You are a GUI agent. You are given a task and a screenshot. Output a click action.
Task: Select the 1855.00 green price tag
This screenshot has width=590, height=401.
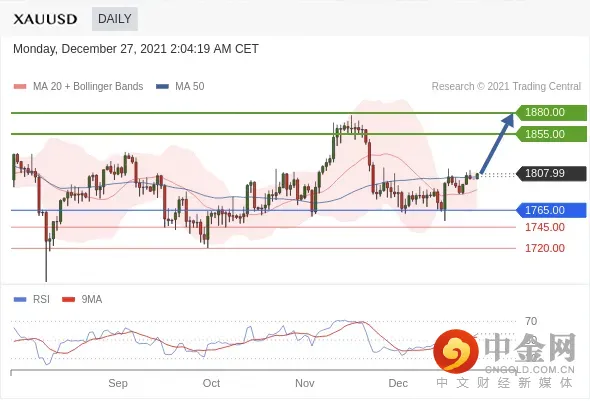pos(550,134)
